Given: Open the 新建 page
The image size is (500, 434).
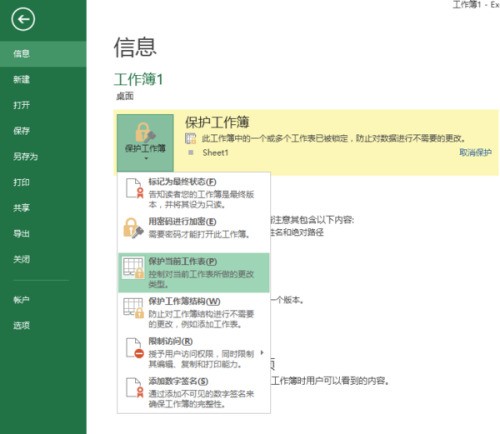Looking at the screenshot, I should 43,79.
